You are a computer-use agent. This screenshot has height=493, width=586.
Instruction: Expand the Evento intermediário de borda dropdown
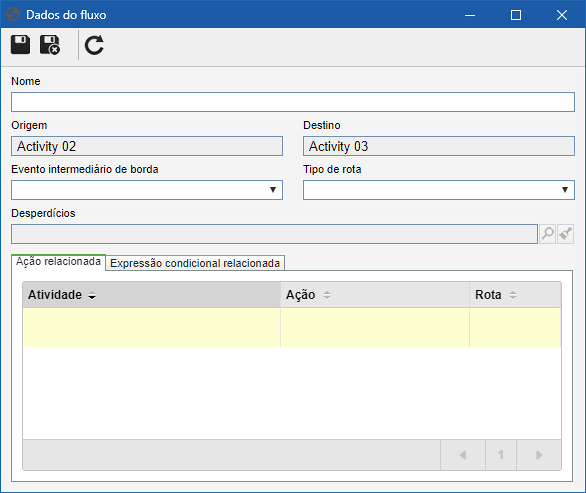point(273,190)
